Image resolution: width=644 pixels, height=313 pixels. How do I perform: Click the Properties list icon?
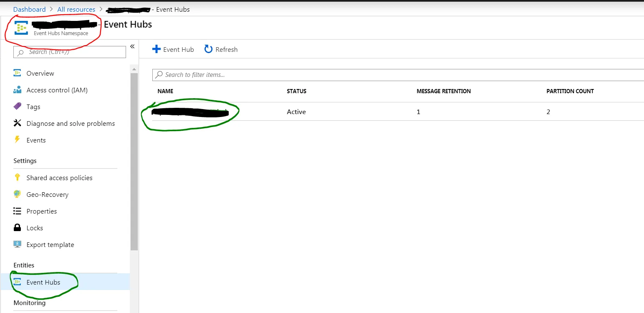17,211
